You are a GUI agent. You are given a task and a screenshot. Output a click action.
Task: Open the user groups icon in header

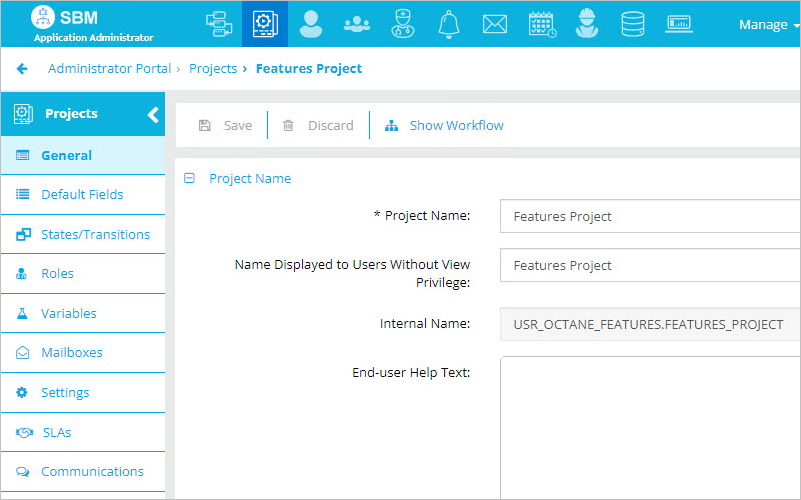(x=356, y=24)
